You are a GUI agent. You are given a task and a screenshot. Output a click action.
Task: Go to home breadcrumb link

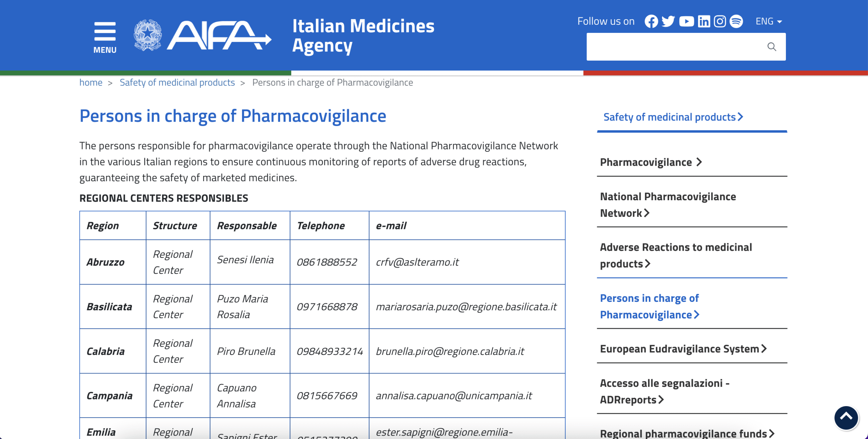(91, 82)
